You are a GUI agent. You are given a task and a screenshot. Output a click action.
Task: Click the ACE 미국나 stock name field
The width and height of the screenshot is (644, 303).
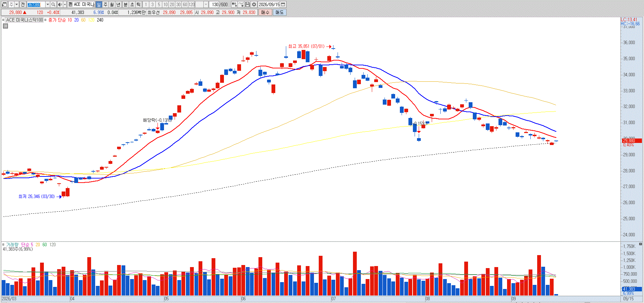[x=84, y=4]
